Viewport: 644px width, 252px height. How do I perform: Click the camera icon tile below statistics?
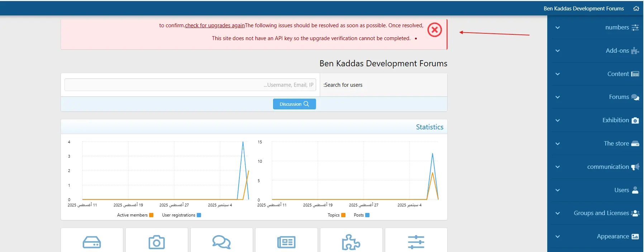point(157,242)
